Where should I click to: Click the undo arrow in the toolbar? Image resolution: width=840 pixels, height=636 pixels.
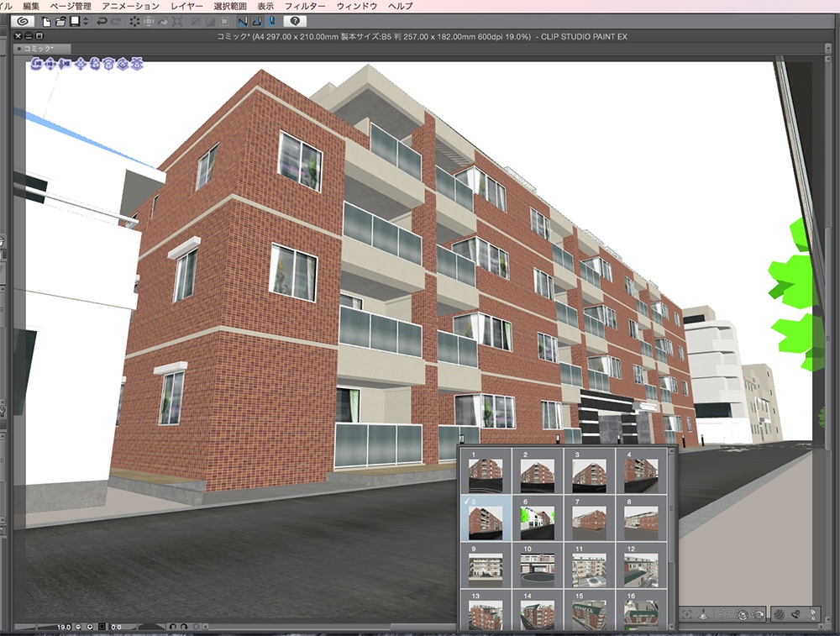coord(100,23)
